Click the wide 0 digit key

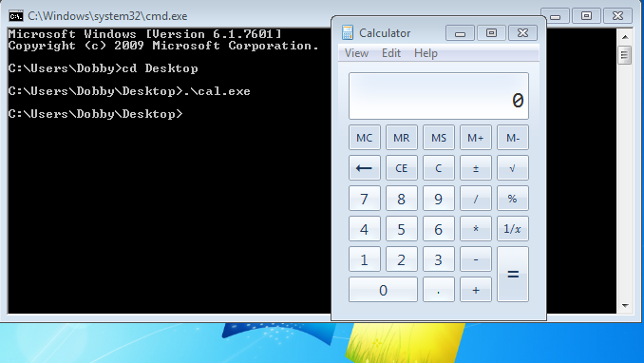(x=383, y=290)
